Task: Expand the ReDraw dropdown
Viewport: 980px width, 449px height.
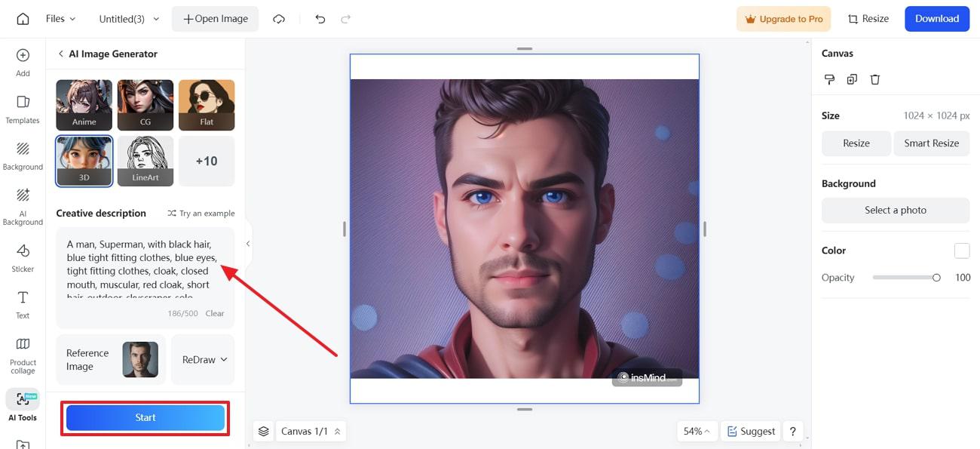Action: click(204, 360)
